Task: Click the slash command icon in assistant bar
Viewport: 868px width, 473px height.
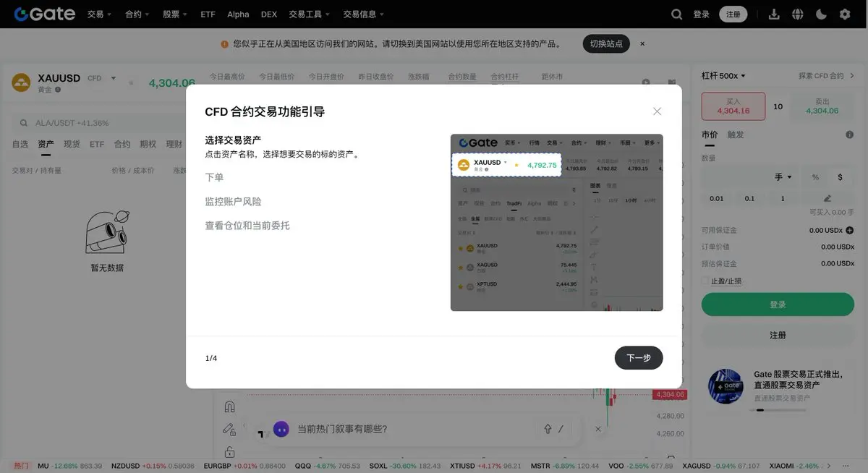Action: click(x=561, y=429)
